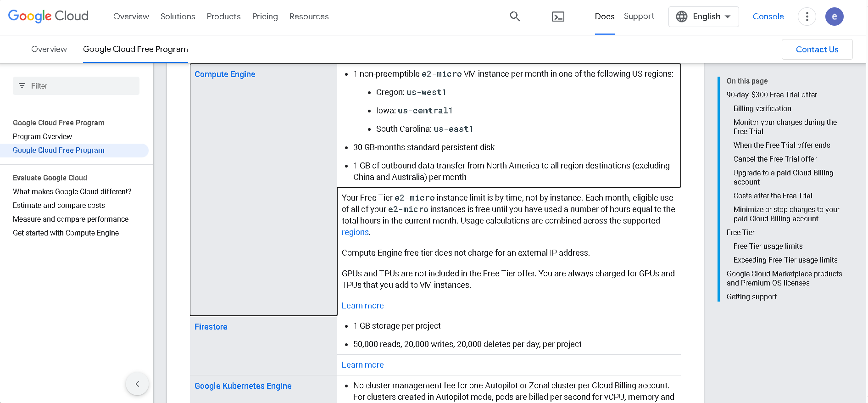Image resolution: width=868 pixels, height=403 pixels.
Task: Follow the regions link
Action: coord(355,232)
